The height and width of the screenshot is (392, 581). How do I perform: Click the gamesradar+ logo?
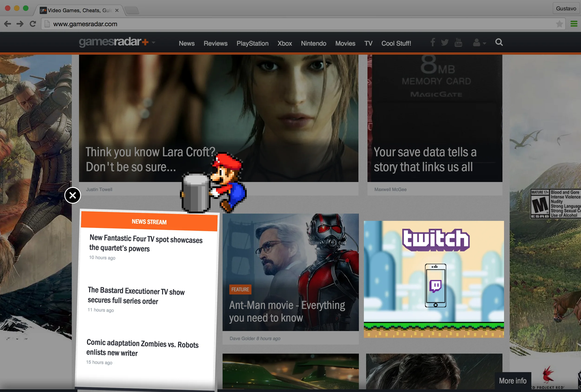click(x=114, y=42)
